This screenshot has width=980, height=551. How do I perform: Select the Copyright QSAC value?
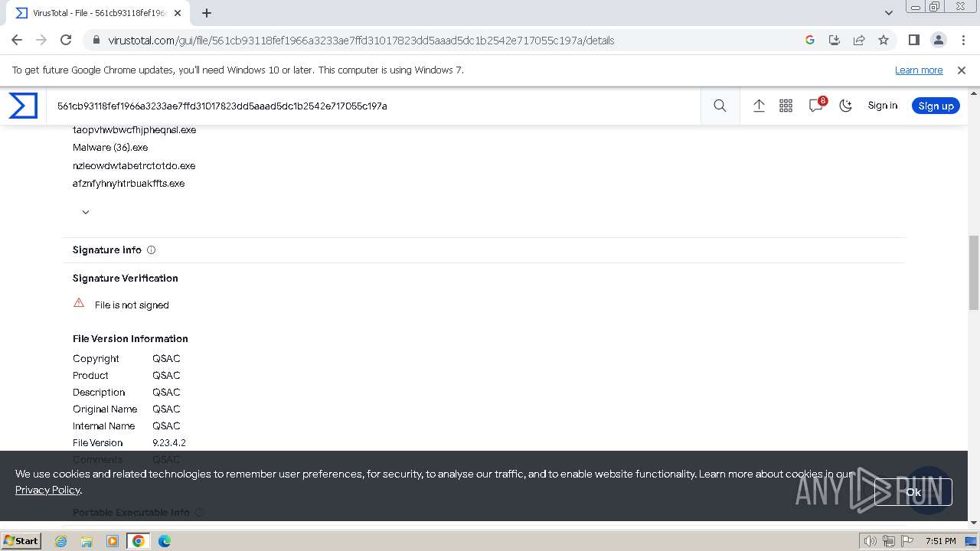click(166, 358)
